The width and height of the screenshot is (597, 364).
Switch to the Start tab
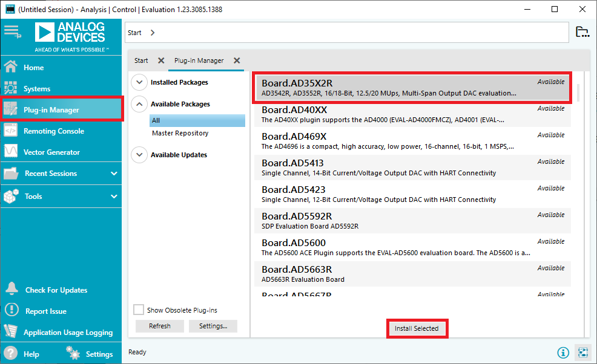141,60
